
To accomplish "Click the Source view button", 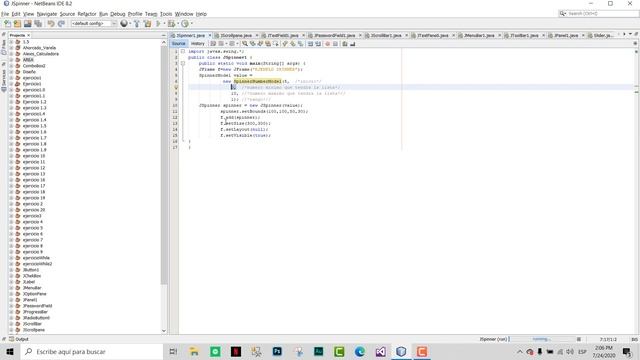I will (178, 44).
